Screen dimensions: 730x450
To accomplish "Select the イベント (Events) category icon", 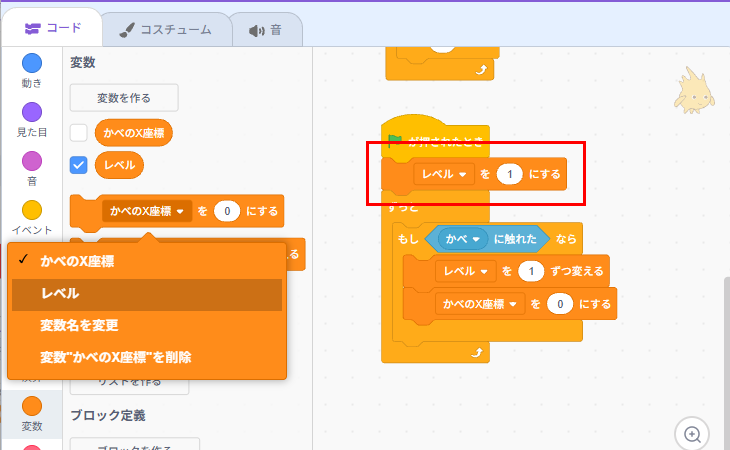I will tap(32, 210).
